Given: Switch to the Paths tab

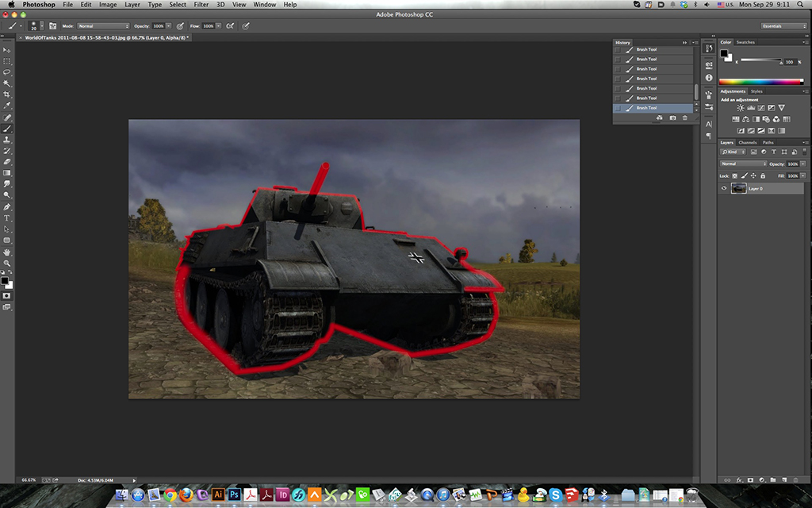Looking at the screenshot, I should pyautogui.click(x=768, y=142).
